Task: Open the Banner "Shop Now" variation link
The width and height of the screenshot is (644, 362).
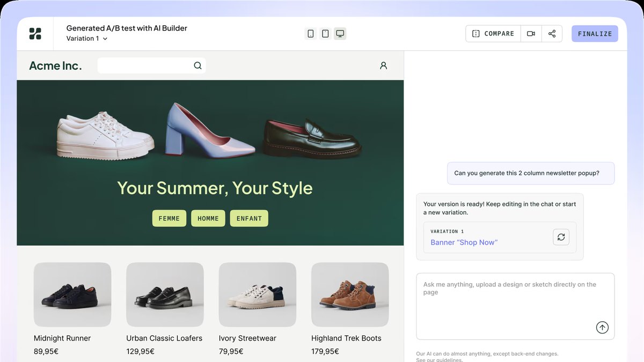Action: coord(464,242)
